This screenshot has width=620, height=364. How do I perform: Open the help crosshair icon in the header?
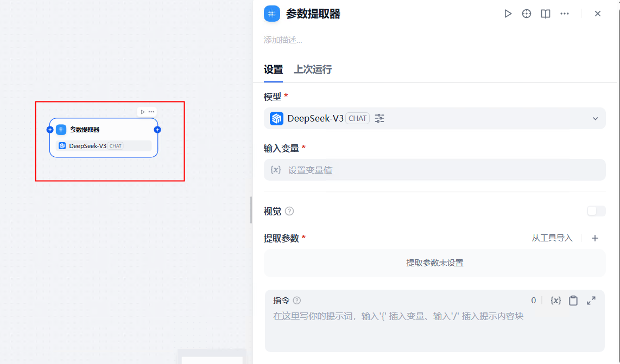526,14
